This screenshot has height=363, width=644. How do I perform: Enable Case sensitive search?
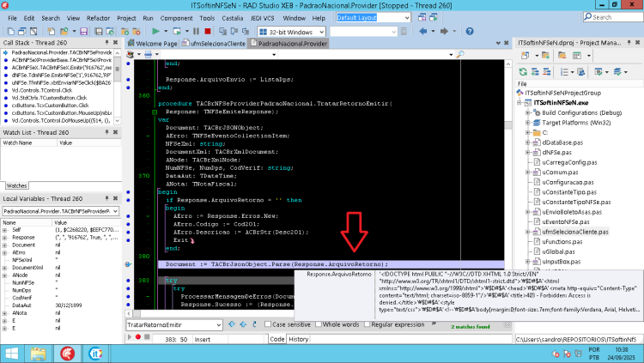click(268, 324)
